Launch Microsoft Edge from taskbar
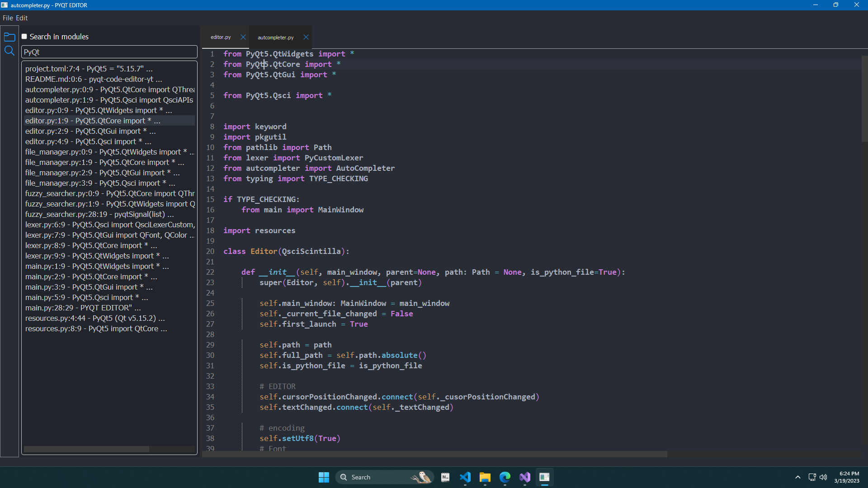This screenshot has height=488, width=868. point(505,477)
